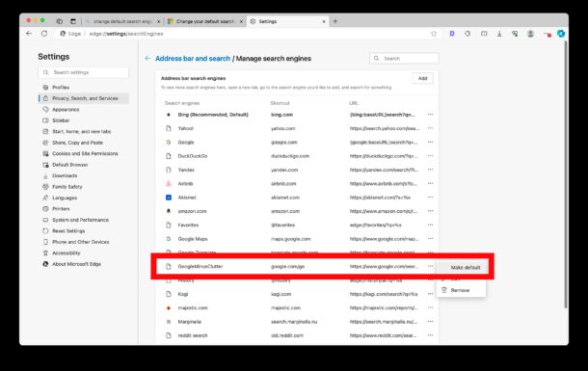Open the Printers settings section
Screen dimensions: 588x371
coord(84,209)
